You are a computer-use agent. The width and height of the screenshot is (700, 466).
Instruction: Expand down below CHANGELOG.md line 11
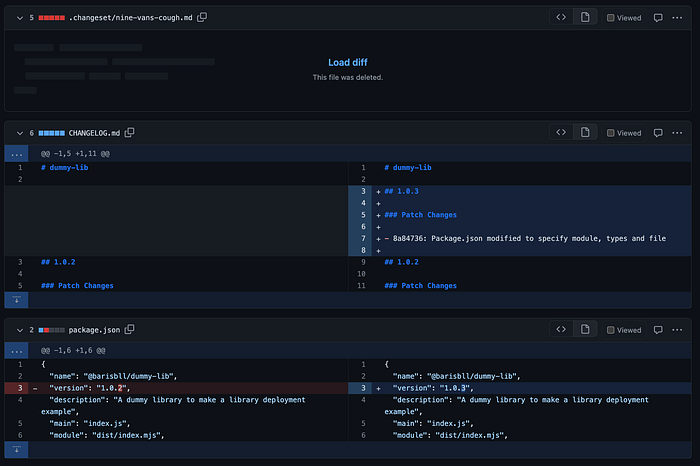tap(17, 300)
